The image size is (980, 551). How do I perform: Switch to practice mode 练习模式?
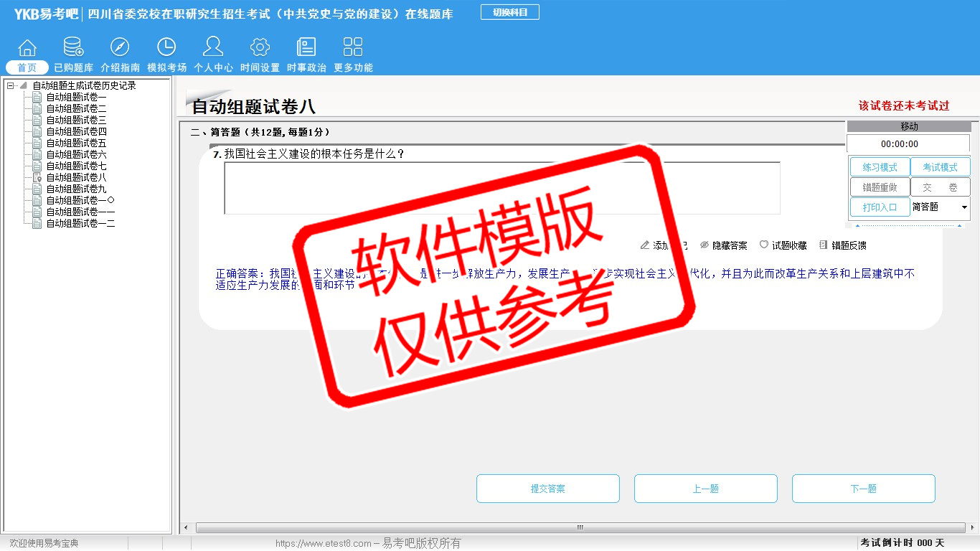click(880, 167)
